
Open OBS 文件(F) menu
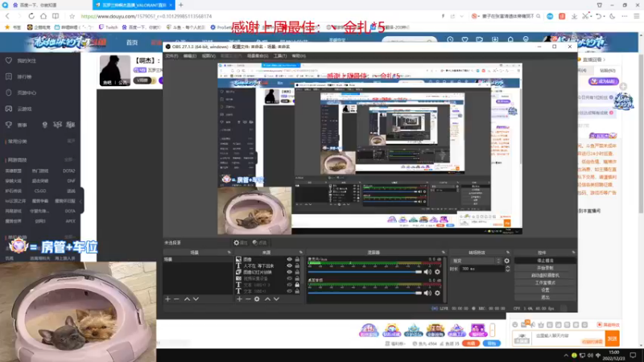point(171,56)
